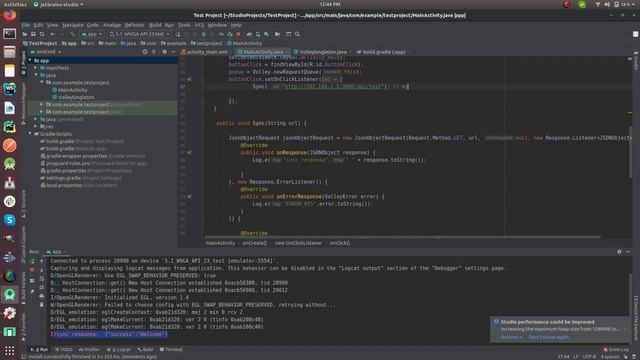Click the Print icon in Run panel
640x360 pixels.
42,296
